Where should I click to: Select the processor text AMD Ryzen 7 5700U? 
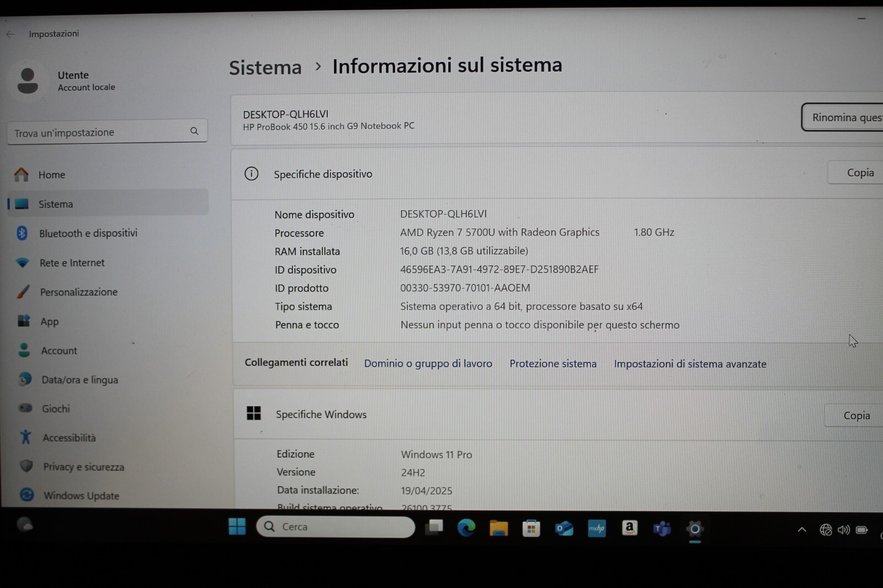pos(448,232)
